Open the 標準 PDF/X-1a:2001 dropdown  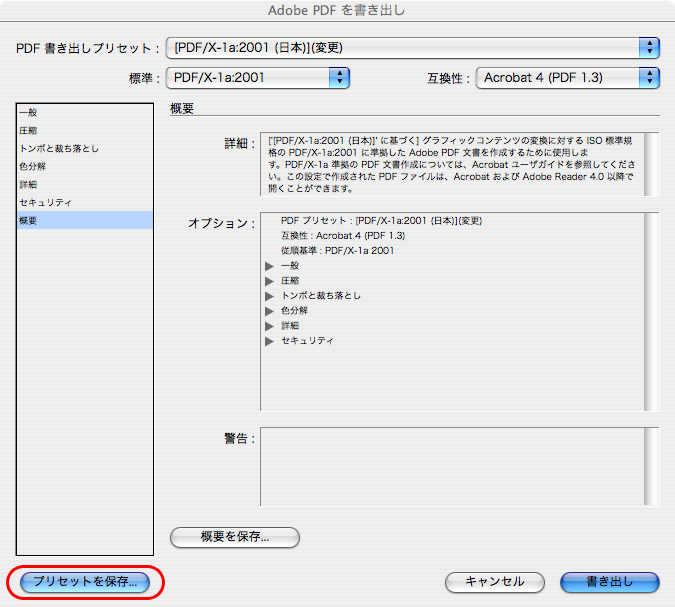[x=257, y=78]
